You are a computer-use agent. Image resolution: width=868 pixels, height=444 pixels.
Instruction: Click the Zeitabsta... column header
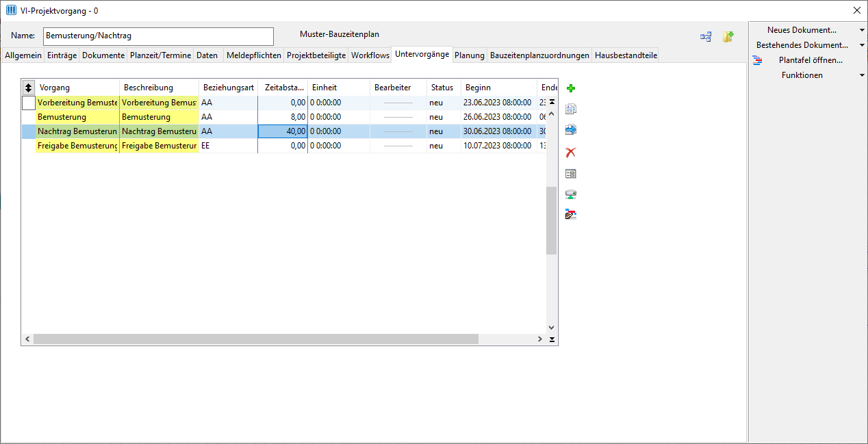(283, 88)
